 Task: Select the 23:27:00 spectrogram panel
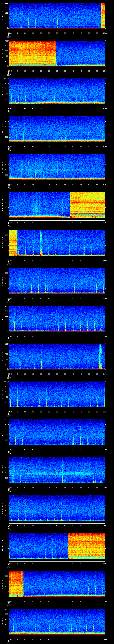(x=57, y=508)
